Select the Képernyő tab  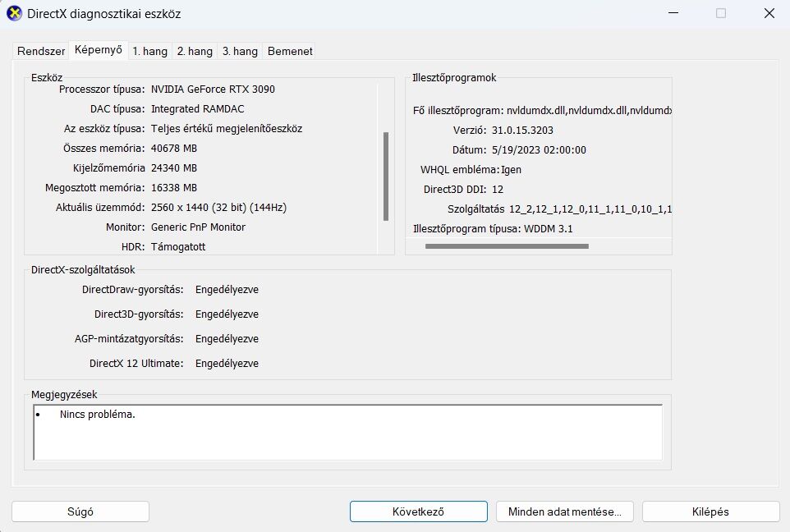click(99, 50)
